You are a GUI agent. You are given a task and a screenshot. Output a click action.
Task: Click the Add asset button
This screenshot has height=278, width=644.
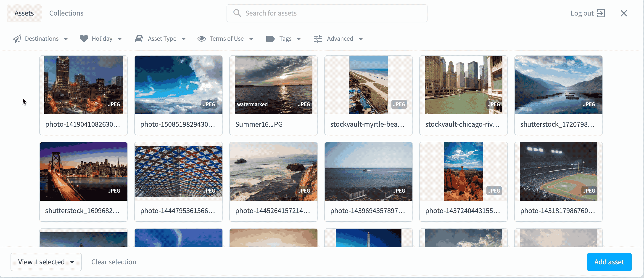(x=609, y=262)
